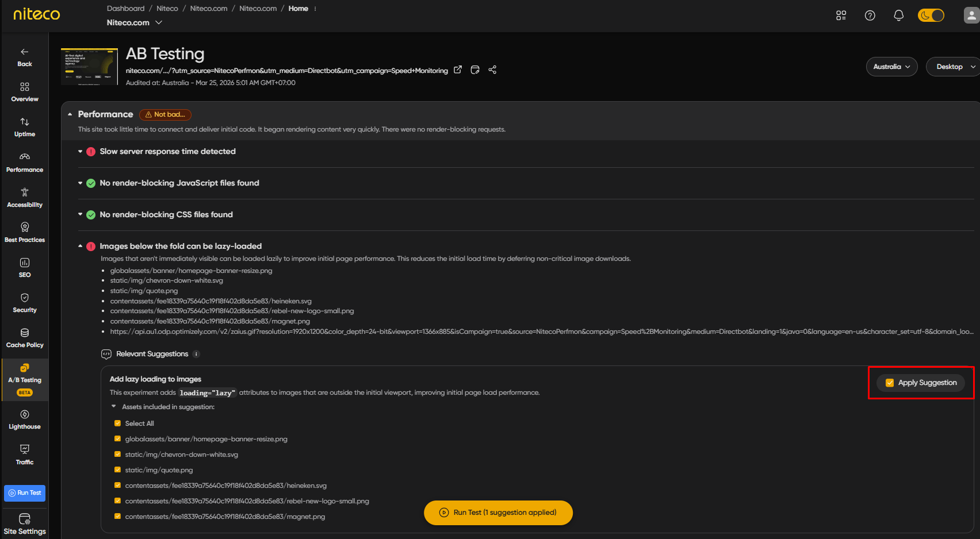Open audited URL in new tab icon
The width and height of the screenshot is (980, 539).
458,70
